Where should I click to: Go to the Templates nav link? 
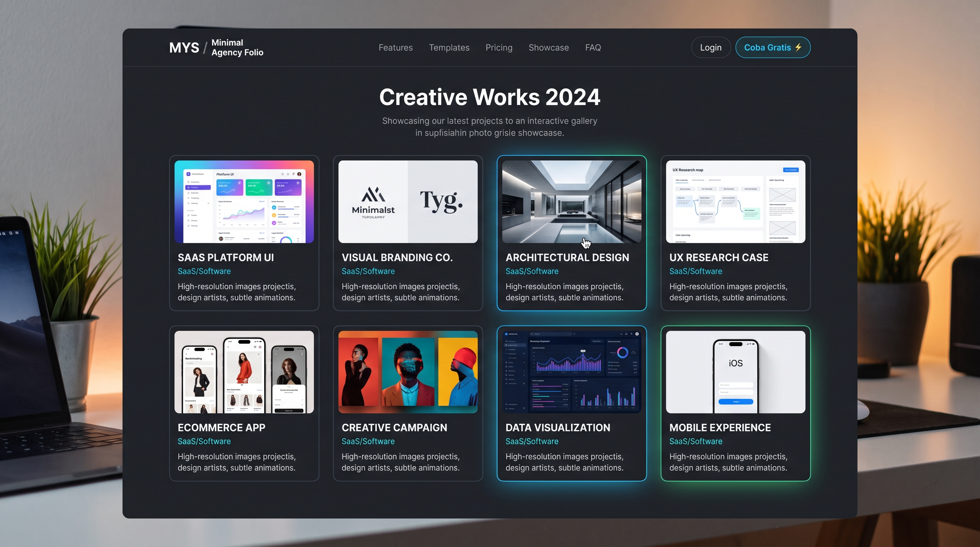tap(449, 48)
